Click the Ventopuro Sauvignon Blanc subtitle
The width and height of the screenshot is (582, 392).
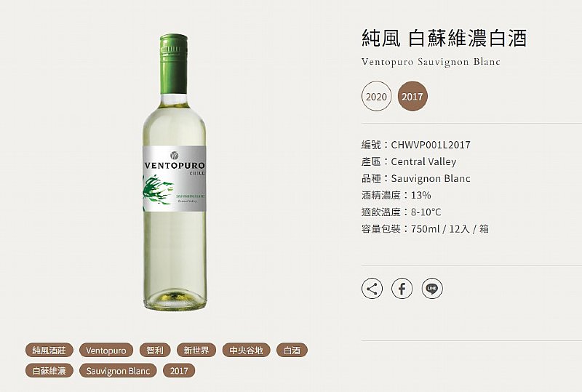click(431, 62)
